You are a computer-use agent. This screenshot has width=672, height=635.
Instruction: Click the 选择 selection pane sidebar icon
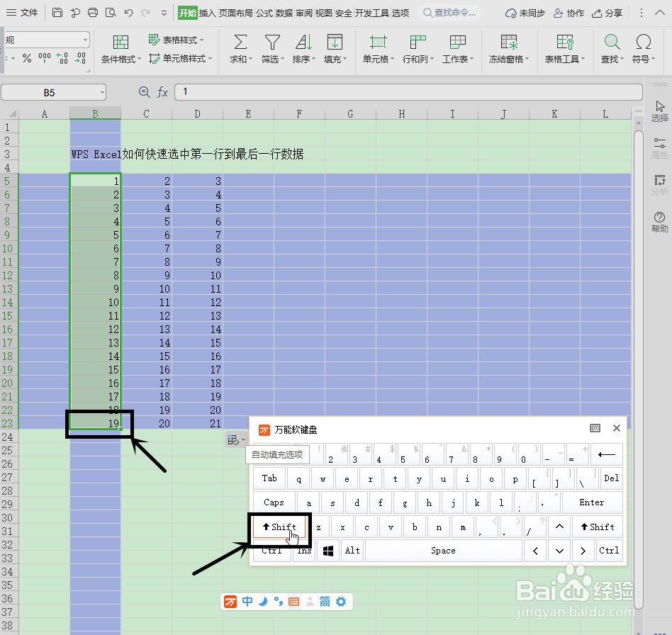pyautogui.click(x=659, y=111)
